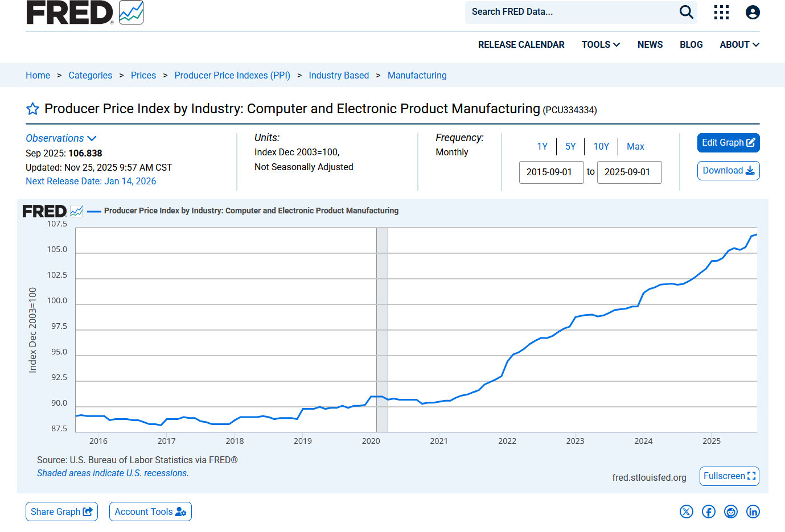
Task: Open the Tools dropdown menu
Action: coord(601,44)
